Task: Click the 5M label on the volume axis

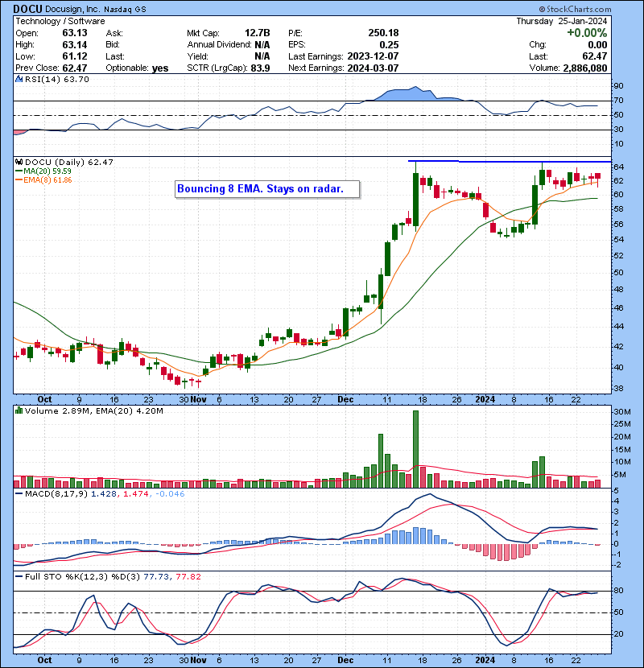Action: point(620,475)
